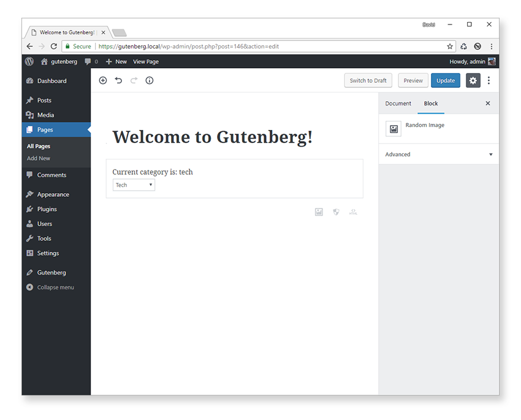
Task: Open the Tech category dropdown
Action: coord(134,185)
